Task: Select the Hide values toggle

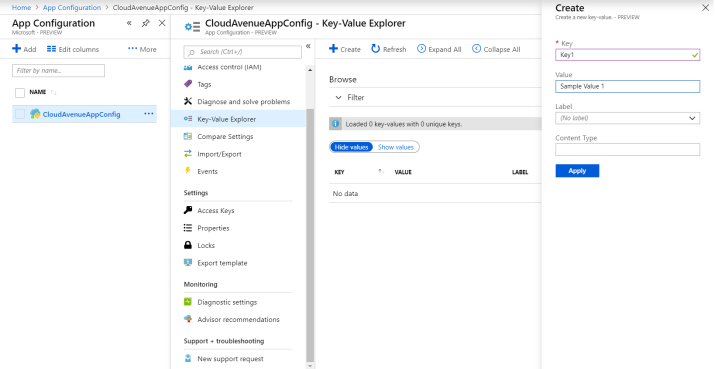Action: pyautogui.click(x=351, y=147)
